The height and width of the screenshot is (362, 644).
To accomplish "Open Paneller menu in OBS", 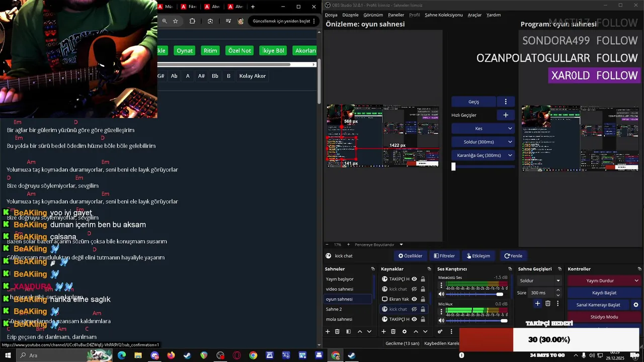I will click(x=396, y=15).
